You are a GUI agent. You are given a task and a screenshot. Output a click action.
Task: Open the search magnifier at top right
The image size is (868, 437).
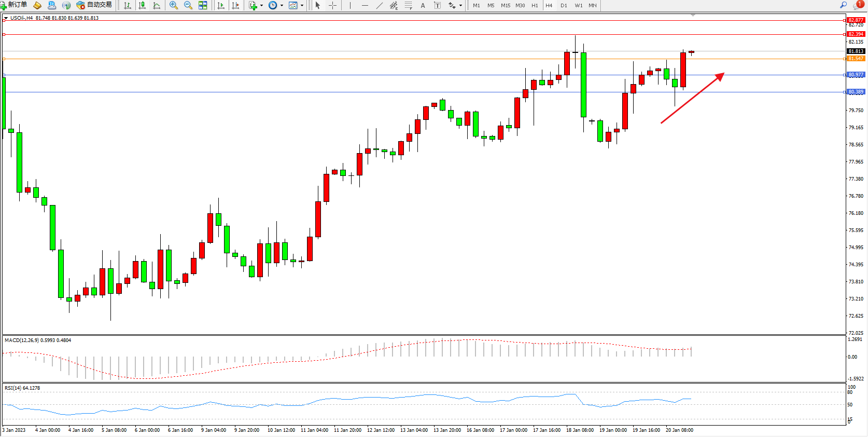(843, 5)
